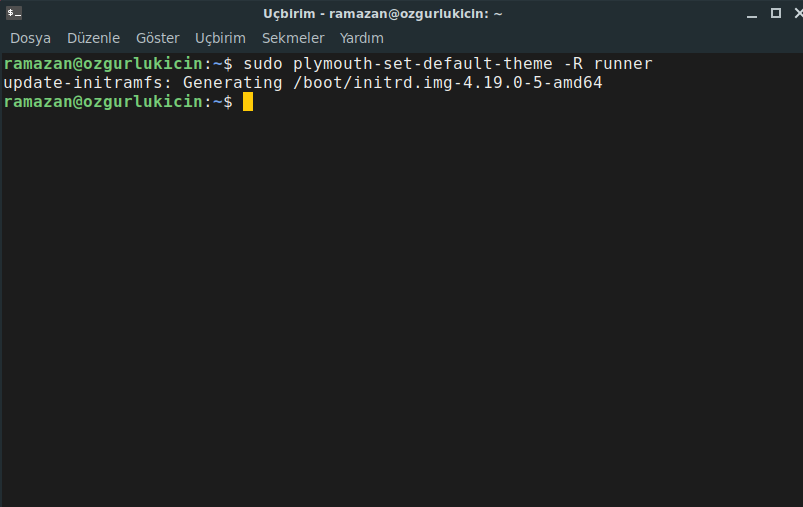Open the Sekmeler menu

[293, 38]
